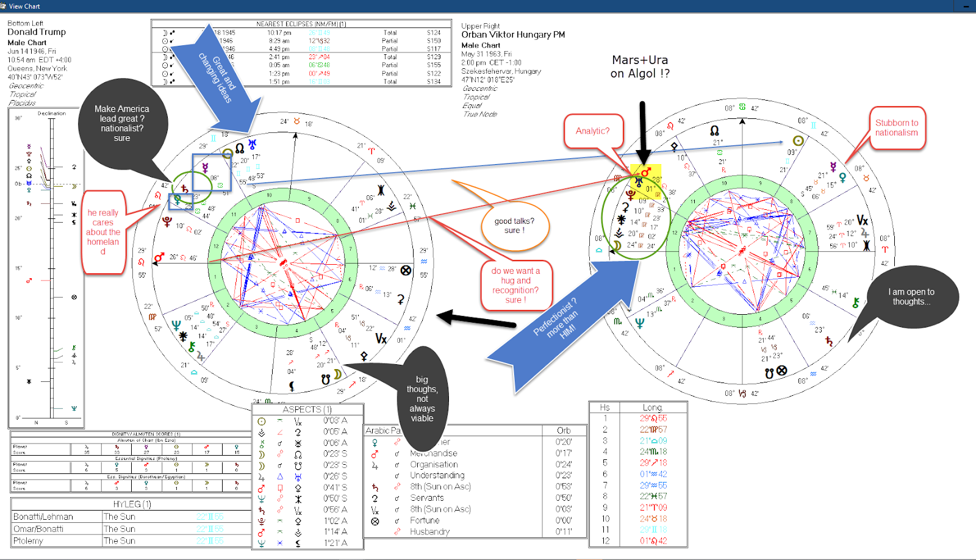Click Mercury glyph in Orban chart
Screen dimensions: 976x560
click(x=833, y=167)
